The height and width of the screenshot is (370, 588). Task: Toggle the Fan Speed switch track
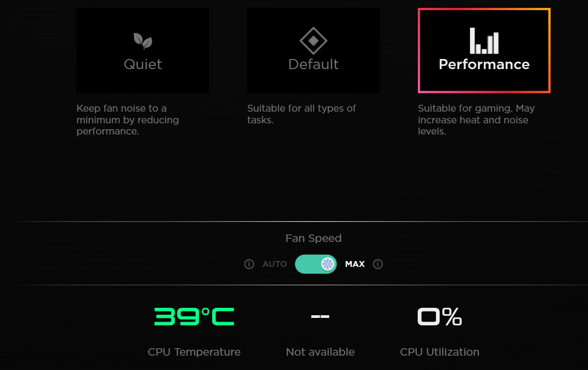pos(308,264)
